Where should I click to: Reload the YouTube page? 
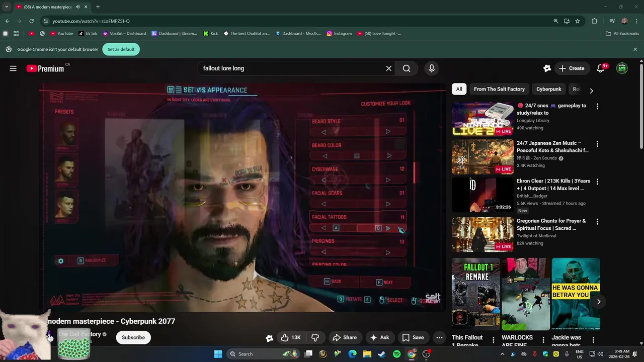31,21
